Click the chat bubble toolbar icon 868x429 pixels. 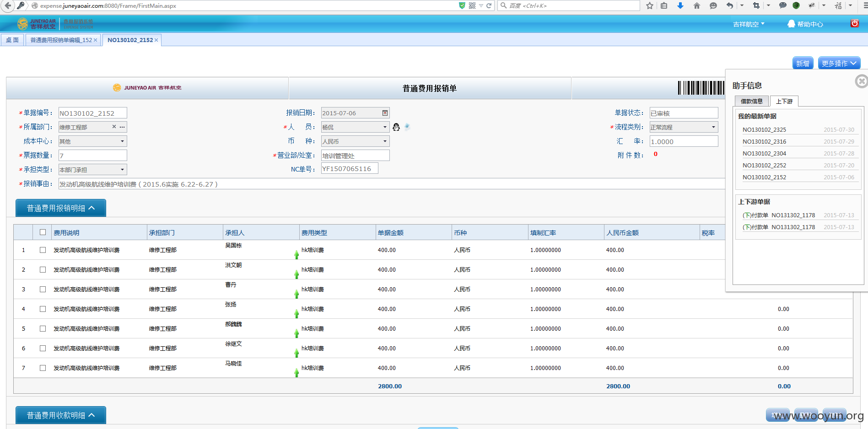(783, 5)
